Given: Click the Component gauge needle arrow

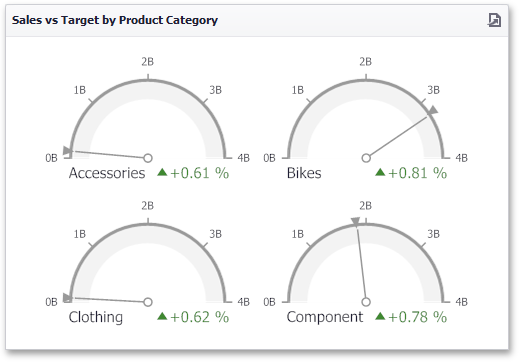Looking at the screenshot, I should coord(355,222).
